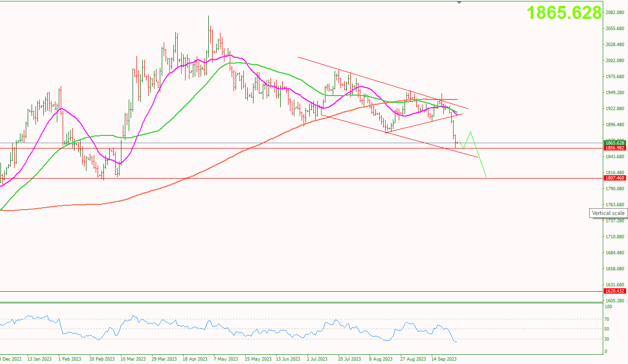Click the 1737.280 value on price scale

pyautogui.click(x=615, y=221)
